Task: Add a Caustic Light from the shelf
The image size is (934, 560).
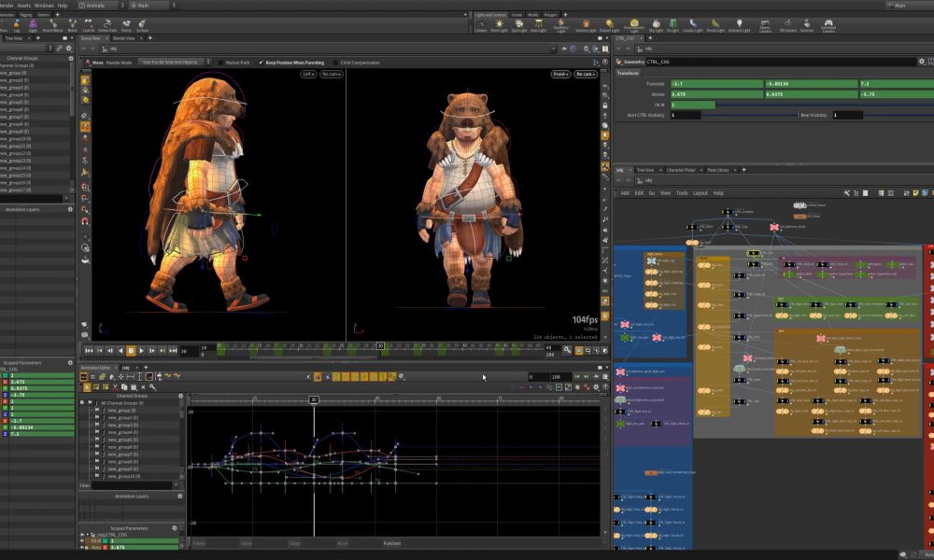Action: pos(693,25)
